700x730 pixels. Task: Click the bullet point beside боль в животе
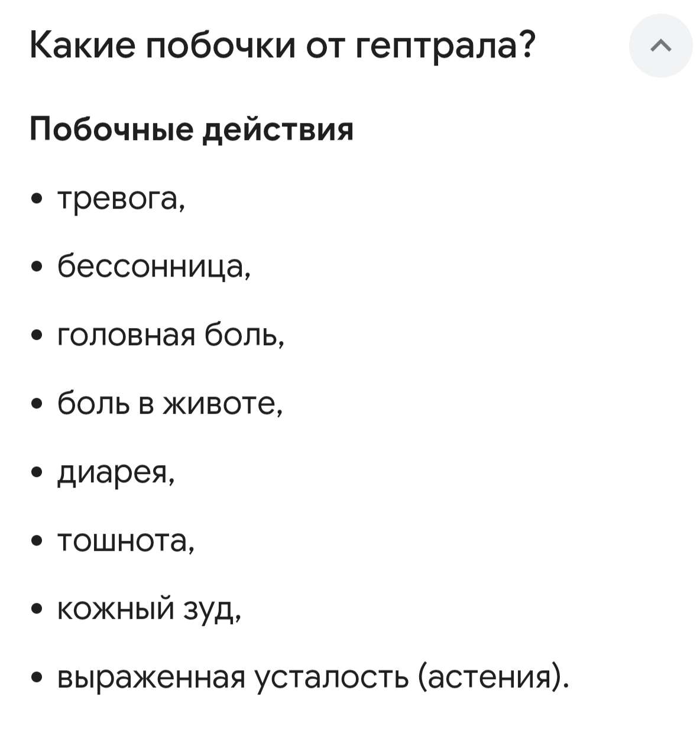click(38, 404)
